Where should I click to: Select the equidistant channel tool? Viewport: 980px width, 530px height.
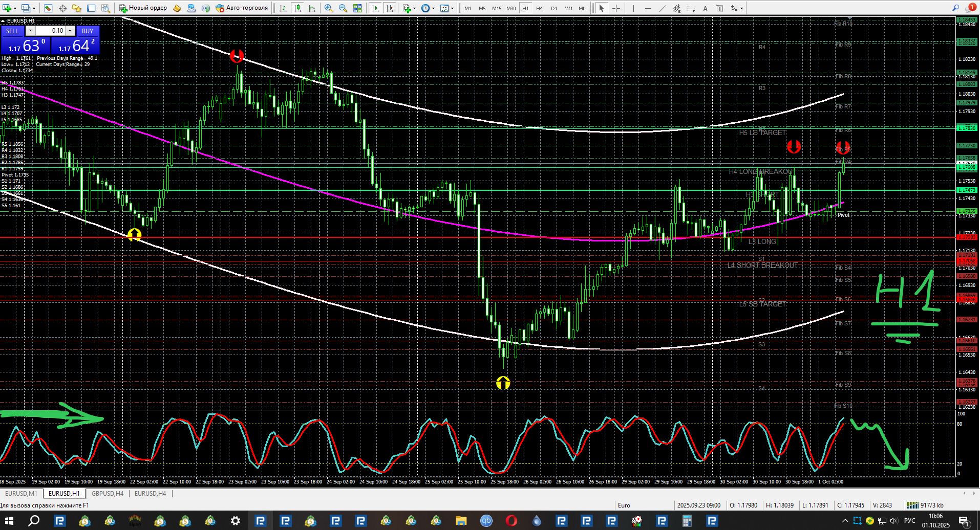coord(677,8)
